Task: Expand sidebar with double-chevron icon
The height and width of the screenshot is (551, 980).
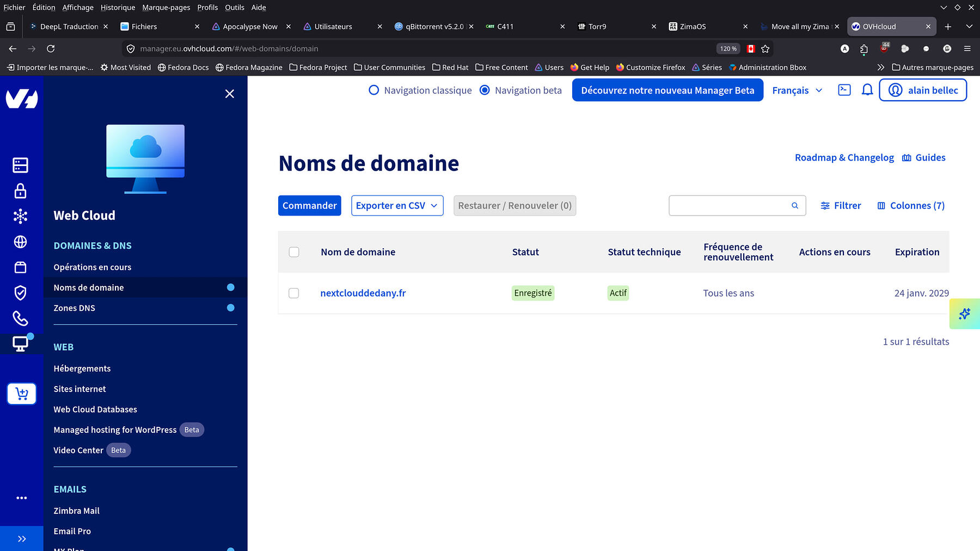Action: (x=22, y=539)
